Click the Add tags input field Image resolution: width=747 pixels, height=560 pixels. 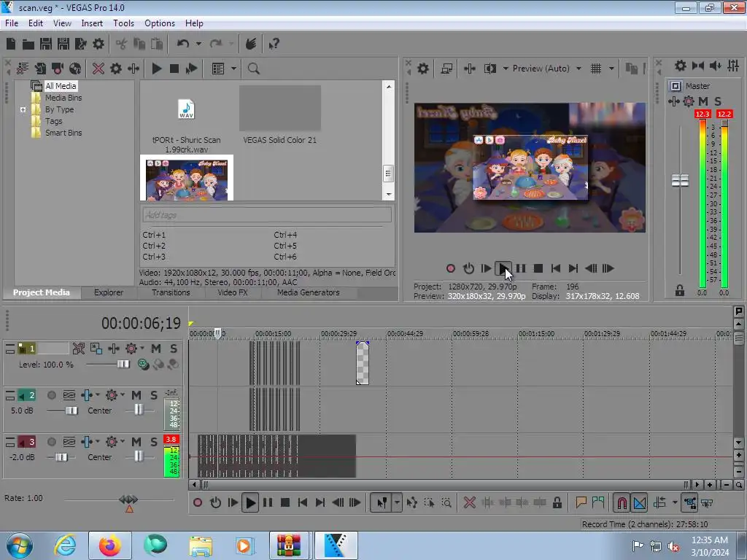point(267,215)
